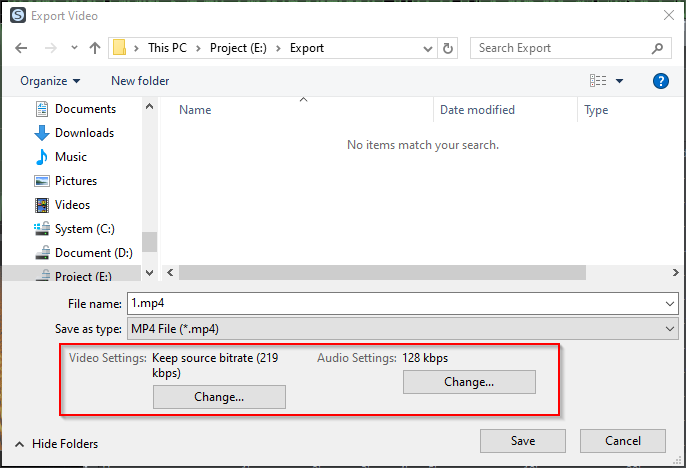
Task: Expand the File name dropdown arrow
Action: point(670,304)
